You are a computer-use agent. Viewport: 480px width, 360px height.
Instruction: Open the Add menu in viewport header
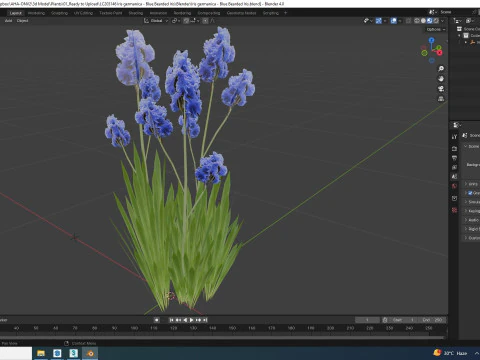[8, 21]
